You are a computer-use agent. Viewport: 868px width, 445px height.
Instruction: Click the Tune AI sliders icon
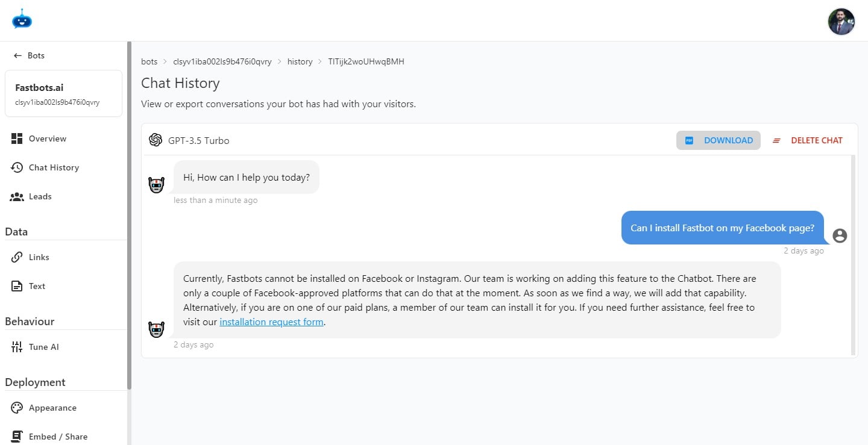[17, 347]
